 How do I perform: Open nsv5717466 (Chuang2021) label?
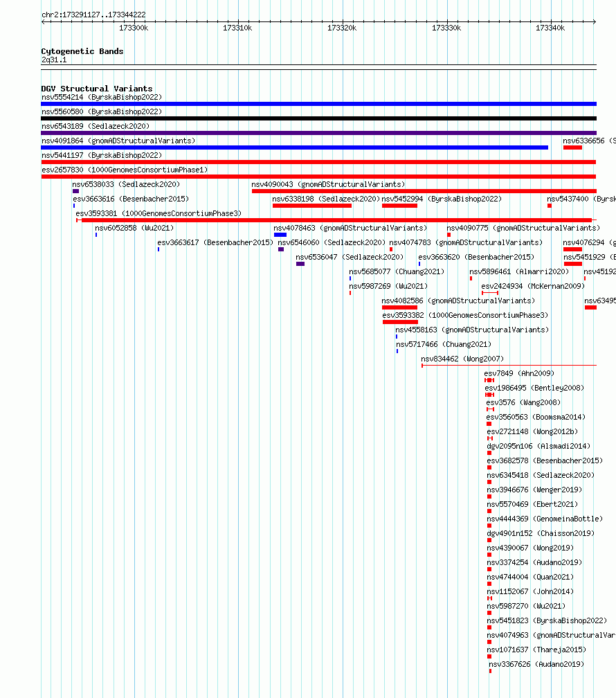[x=444, y=345]
